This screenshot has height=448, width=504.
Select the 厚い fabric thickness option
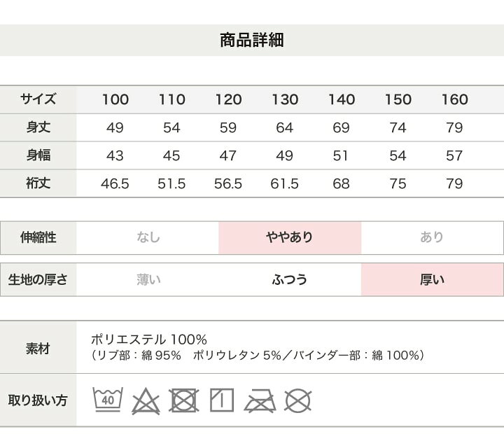tap(432, 280)
